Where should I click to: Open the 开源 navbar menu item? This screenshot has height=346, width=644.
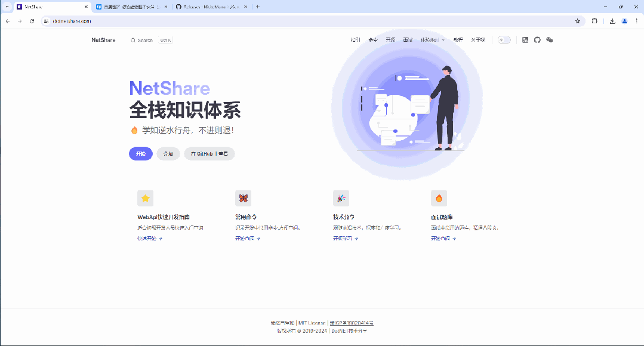390,40
